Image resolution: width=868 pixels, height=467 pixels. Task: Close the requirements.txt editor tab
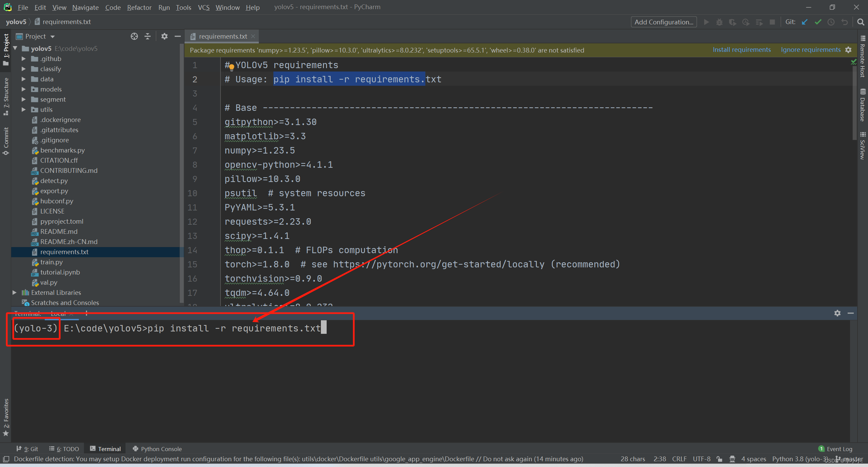(x=253, y=36)
